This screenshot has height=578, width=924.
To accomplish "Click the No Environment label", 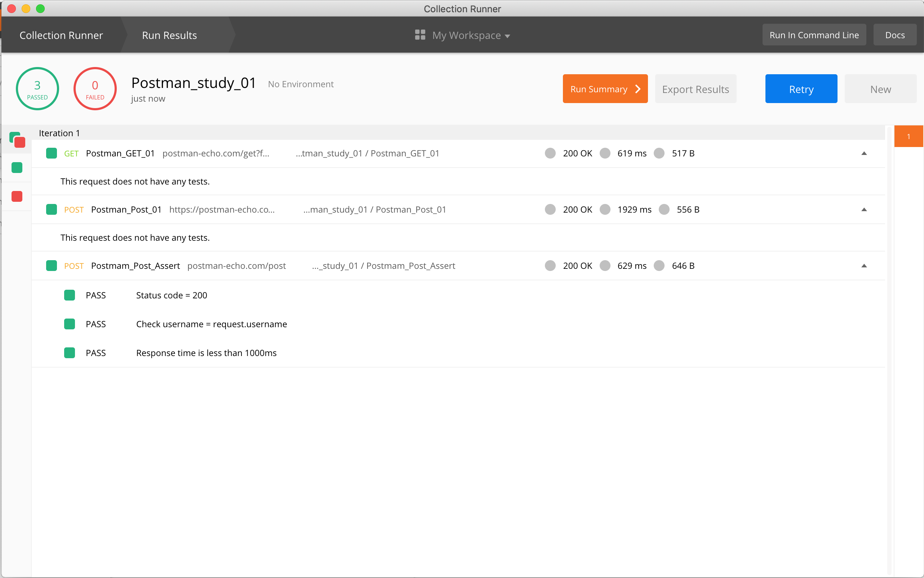I will point(301,84).
